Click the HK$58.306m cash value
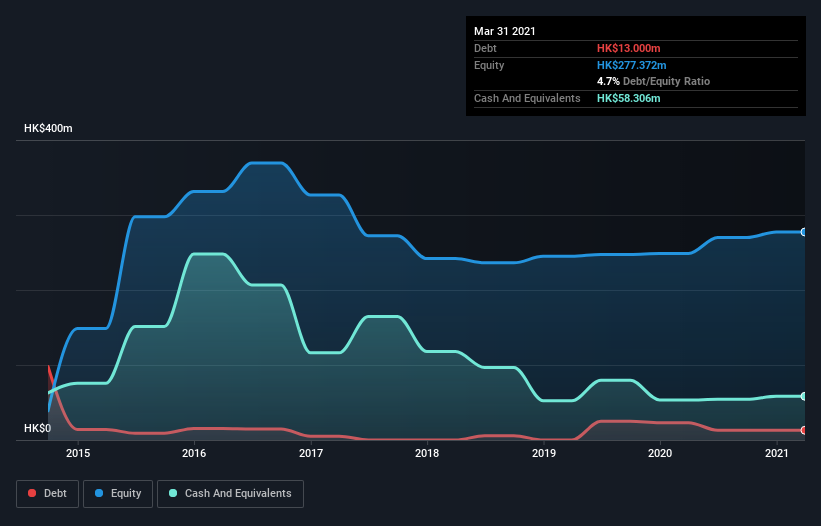Viewport: 821px width, 526px height. tap(629, 98)
